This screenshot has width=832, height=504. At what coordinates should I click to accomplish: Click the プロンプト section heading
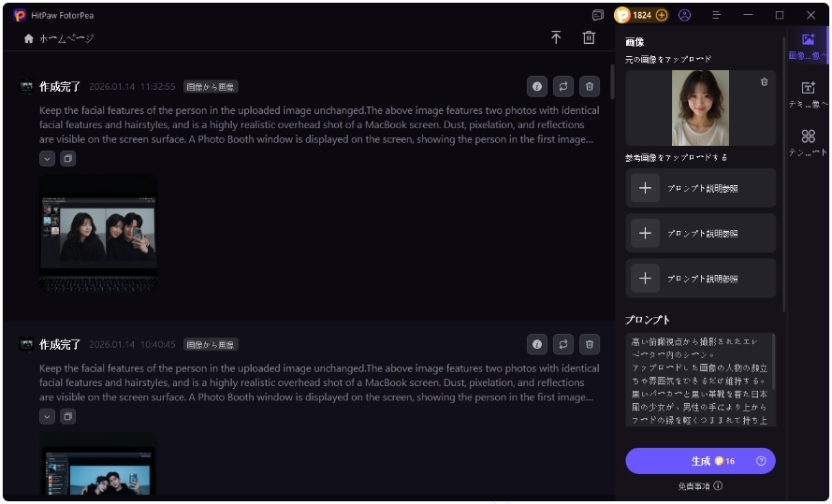(648, 320)
